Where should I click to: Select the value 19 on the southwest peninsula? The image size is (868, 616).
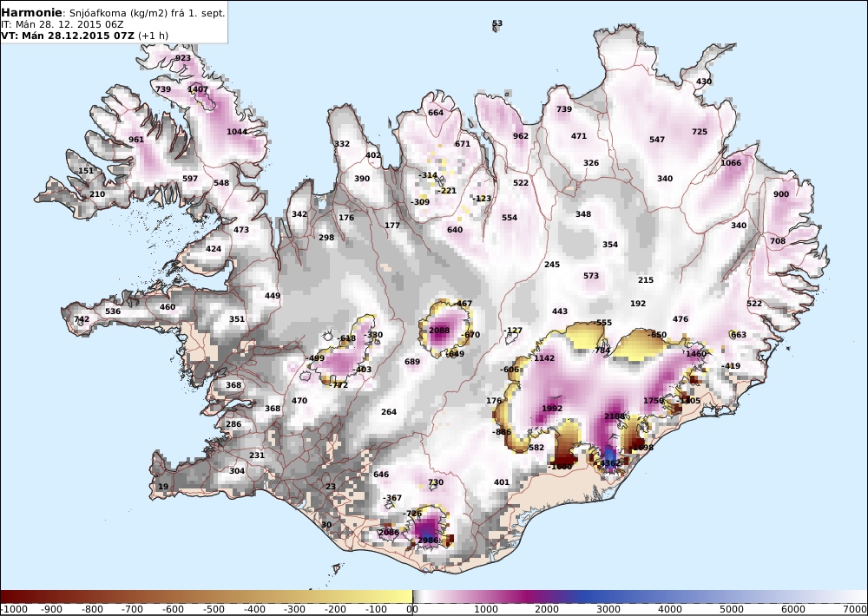pos(163,487)
